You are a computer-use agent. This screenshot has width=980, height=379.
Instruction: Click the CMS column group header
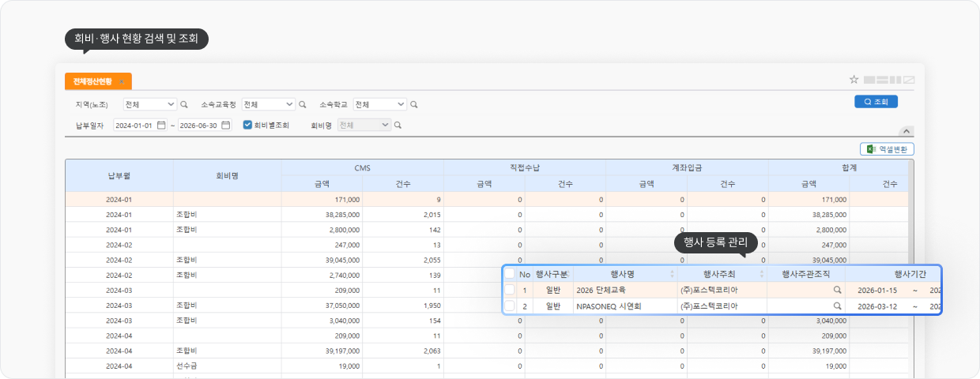tap(363, 168)
